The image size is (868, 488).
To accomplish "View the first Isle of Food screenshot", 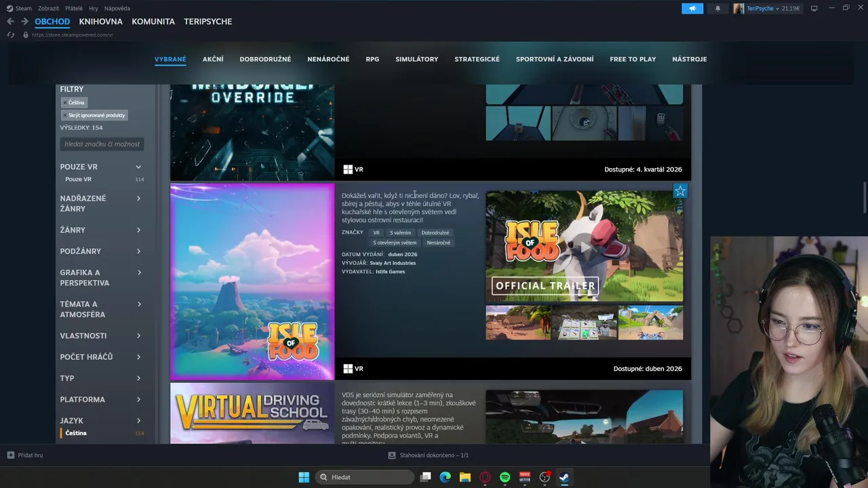I will (518, 323).
